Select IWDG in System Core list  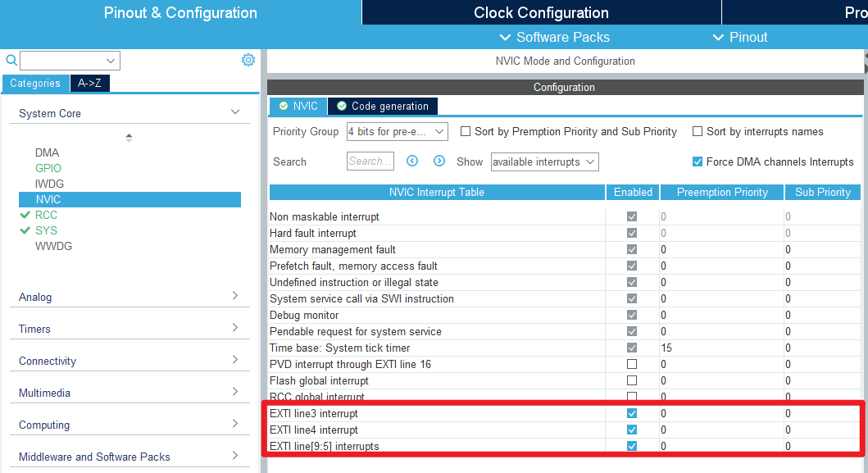click(x=49, y=184)
